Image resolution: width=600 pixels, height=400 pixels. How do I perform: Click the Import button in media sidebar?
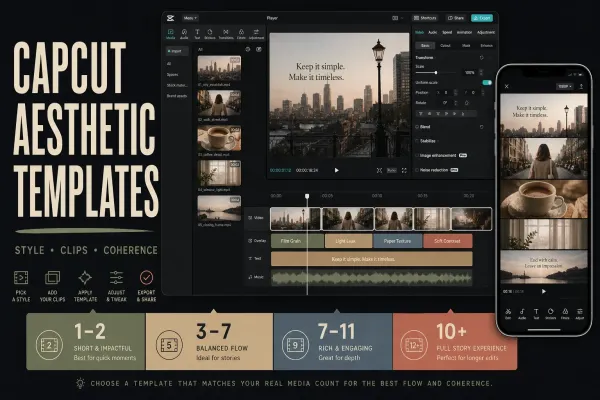pyautogui.click(x=177, y=51)
